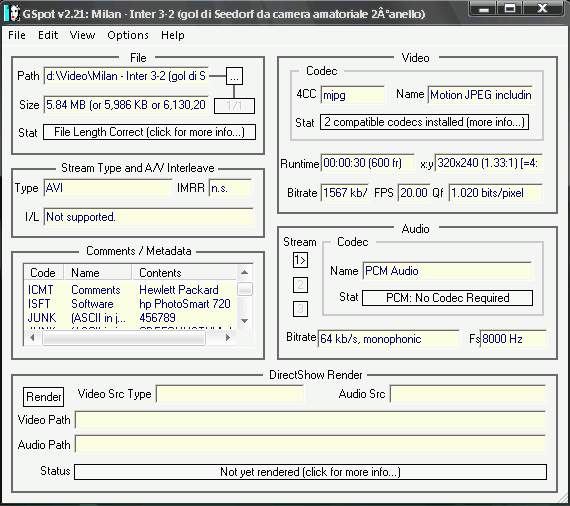The width and height of the screenshot is (570, 506).
Task: Click the FPS field showing 20.00
Action: tap(414, 193)
